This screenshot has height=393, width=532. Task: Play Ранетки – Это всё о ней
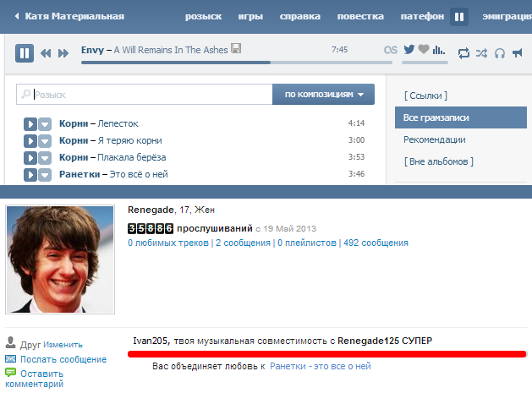30,175
